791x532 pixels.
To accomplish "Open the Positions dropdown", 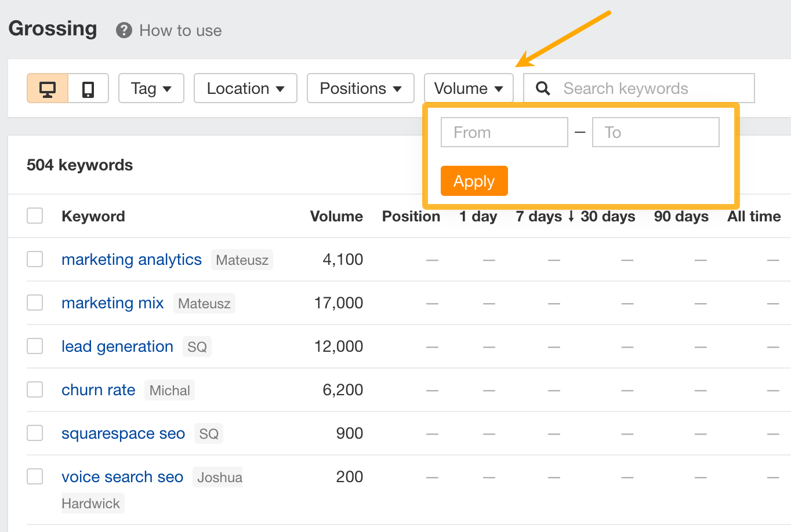I will (x=361, y=88).
